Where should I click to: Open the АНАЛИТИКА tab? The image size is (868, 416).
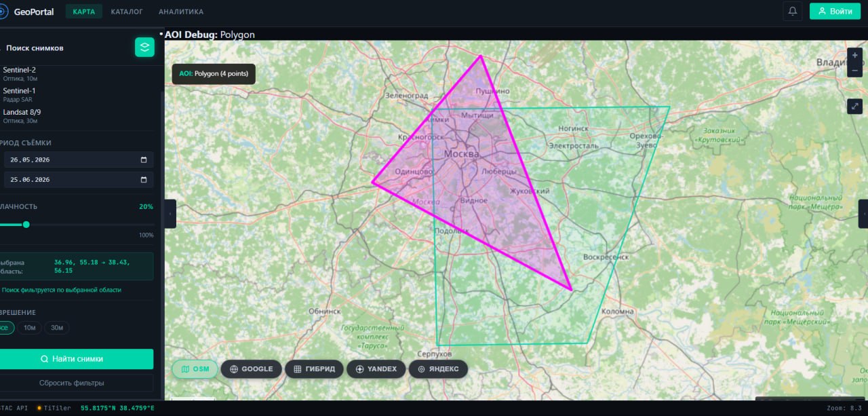[x=181, y=12]
